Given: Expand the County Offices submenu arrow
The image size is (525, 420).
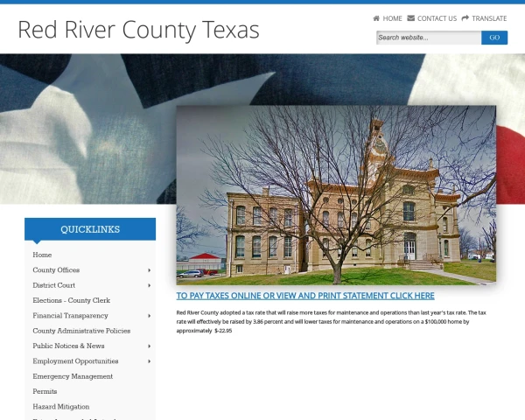Looking at the screenshot, I should [x=150, y=270].
